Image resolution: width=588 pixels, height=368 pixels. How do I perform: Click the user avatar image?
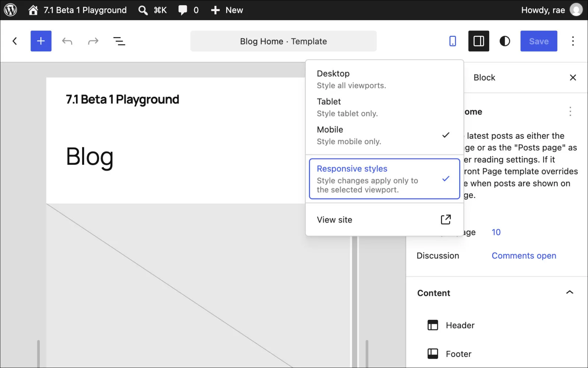(576, 10)
